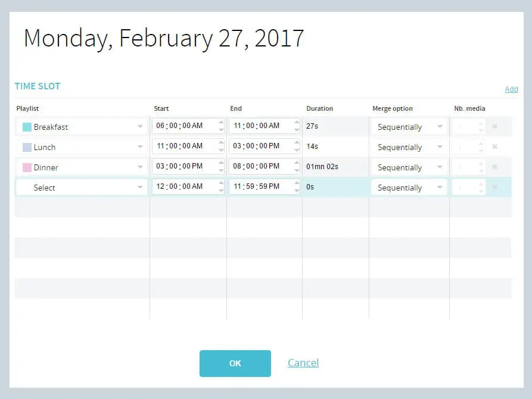Click the Add link for time slots
The height and width of the screenshot is (399, 532).
[511, 89]
